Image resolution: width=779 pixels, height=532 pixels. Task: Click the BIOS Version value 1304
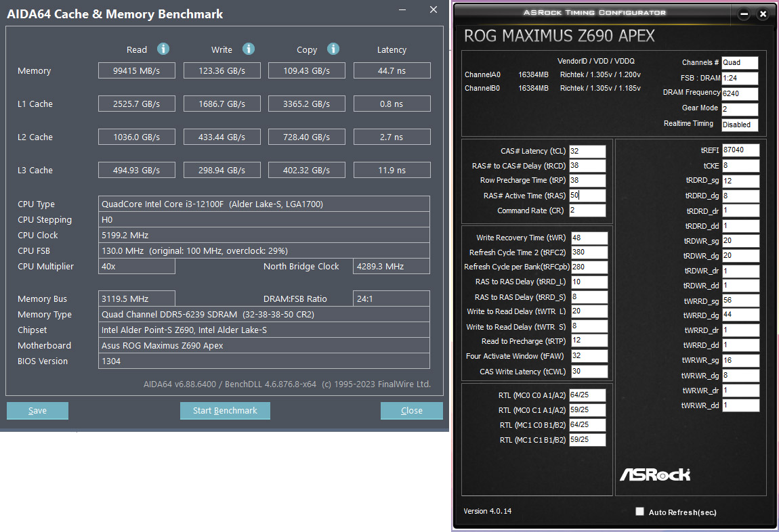(264, 361)
